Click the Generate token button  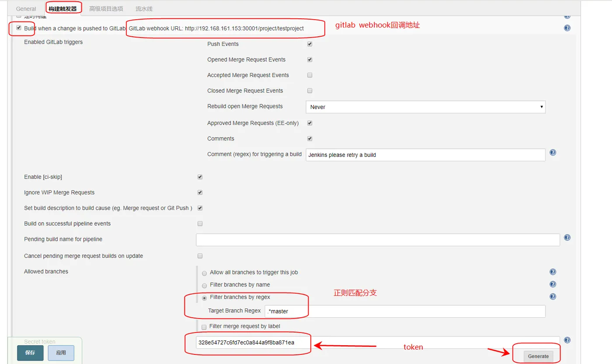(x=538, y=356)
